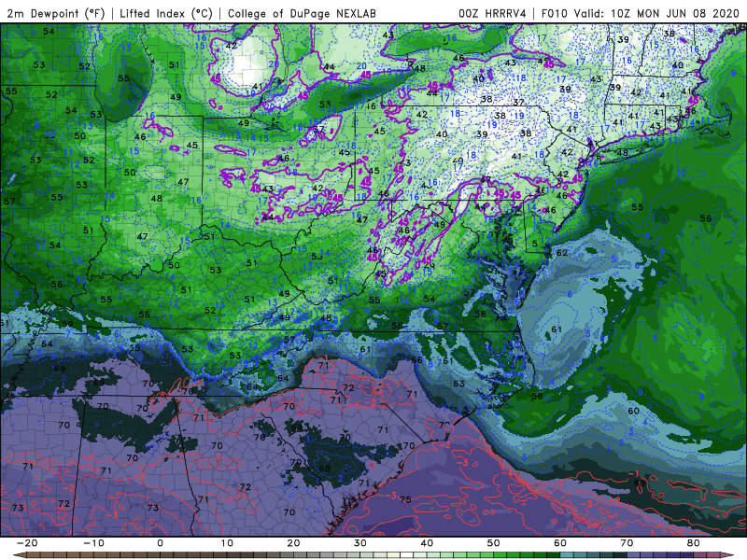This screenshot has height=560, width=747.
Task: Click the "F010 Valid: 10Z MON JUN 08 2020" text
Action: pos(641,13)
